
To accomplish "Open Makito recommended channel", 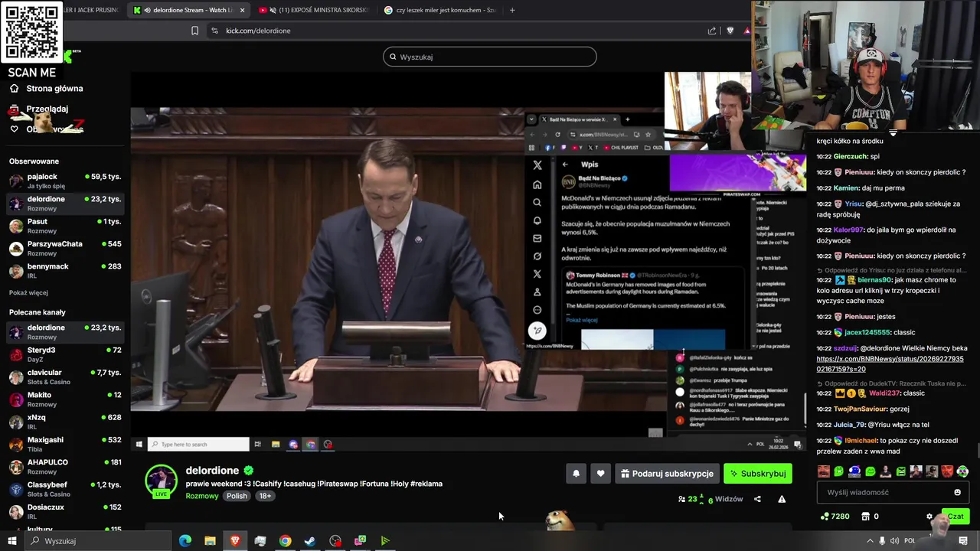I will [64, 399].
